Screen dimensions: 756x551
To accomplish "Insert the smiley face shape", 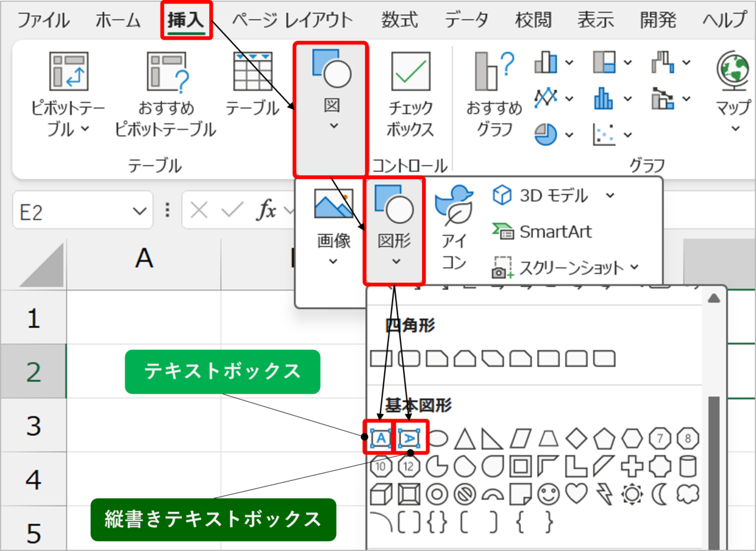I will tap(547, 494).
